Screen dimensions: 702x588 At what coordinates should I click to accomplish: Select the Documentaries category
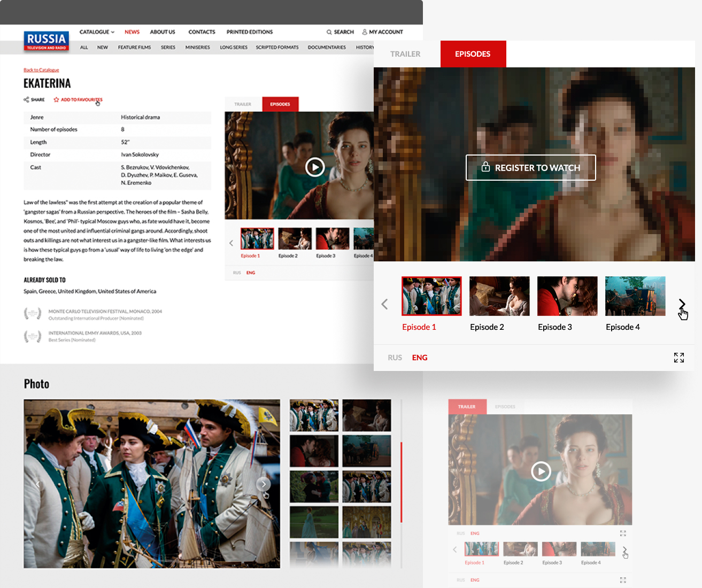327,48
